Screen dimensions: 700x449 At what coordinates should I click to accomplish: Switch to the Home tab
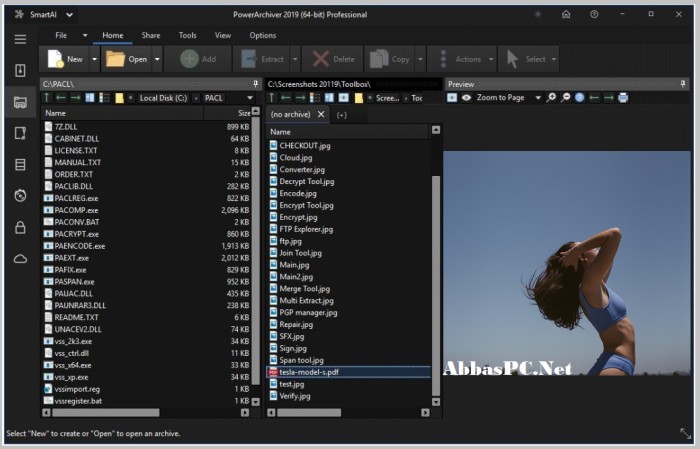[x=112, y=35]
